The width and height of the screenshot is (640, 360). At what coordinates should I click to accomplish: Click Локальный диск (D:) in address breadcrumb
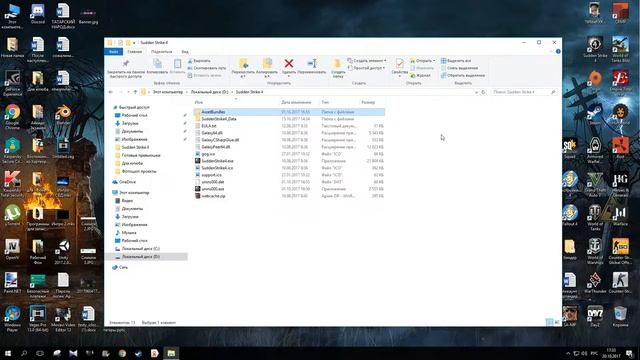(x=209, y=92)
